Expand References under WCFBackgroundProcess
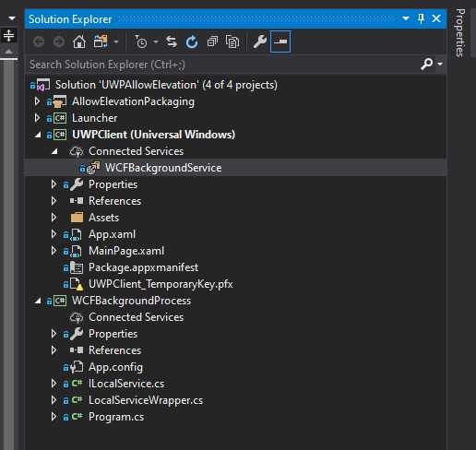The width and height of the screenshot is (476, 450). click(x=54, y=350)
